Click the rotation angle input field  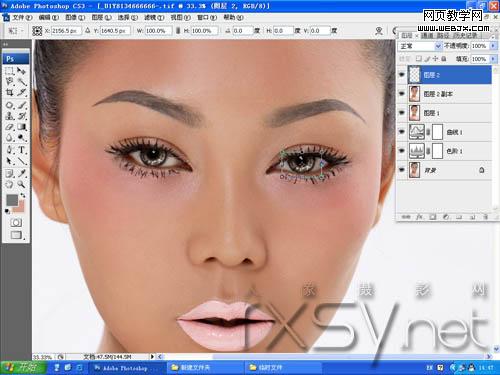pyautogui.click(x=242, y=31)
